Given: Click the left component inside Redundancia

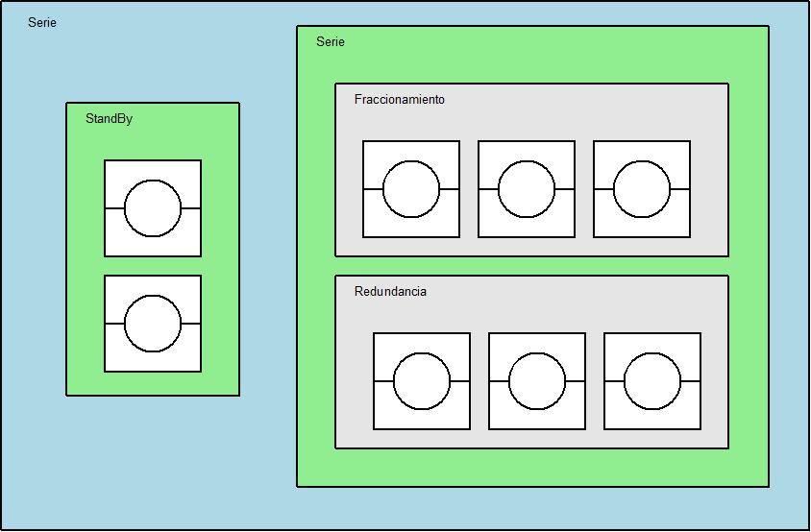Looking at the screenshot, I should coord(422,381).
